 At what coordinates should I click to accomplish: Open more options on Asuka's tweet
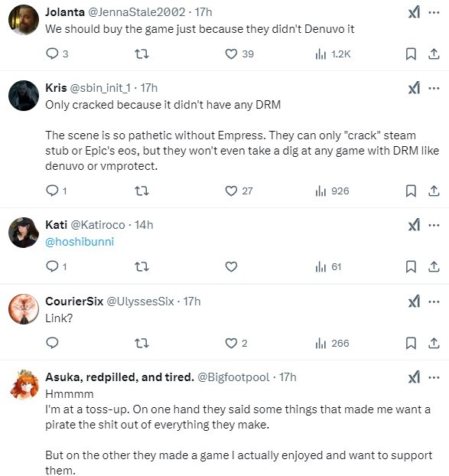434,377
